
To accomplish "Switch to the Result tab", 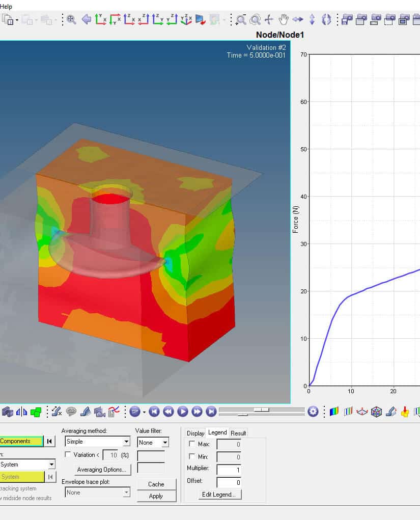I will point(239,432).
